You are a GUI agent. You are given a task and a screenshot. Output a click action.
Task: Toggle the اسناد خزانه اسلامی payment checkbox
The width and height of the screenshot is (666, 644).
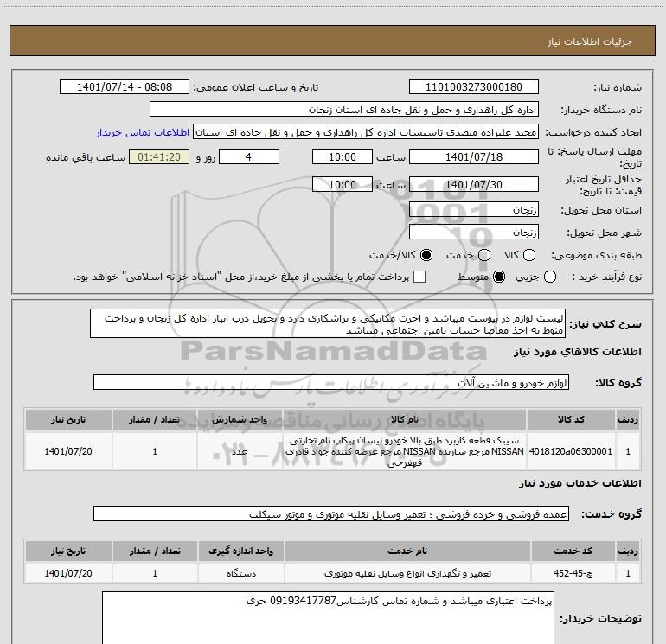pyautogui.click(x=419, y=277)
